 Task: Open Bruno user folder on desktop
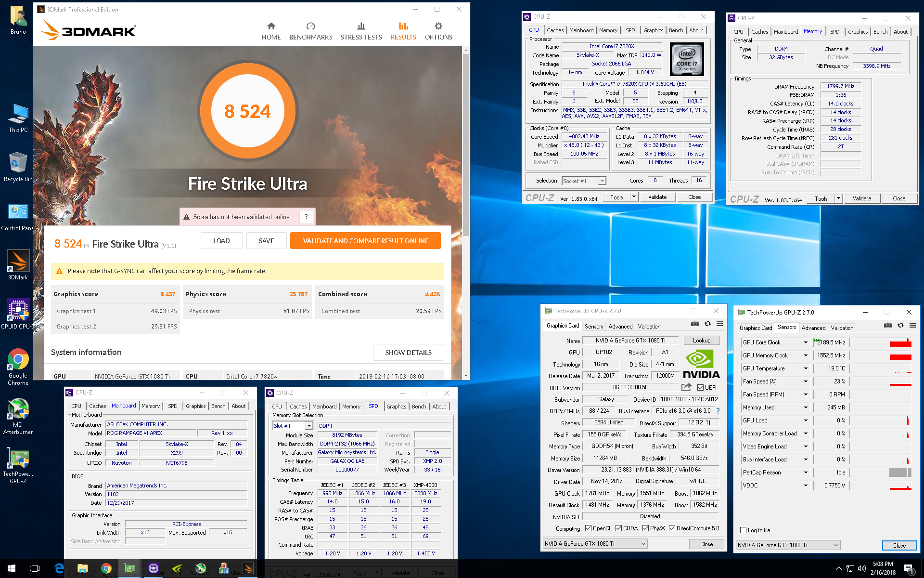click(18, 21)
